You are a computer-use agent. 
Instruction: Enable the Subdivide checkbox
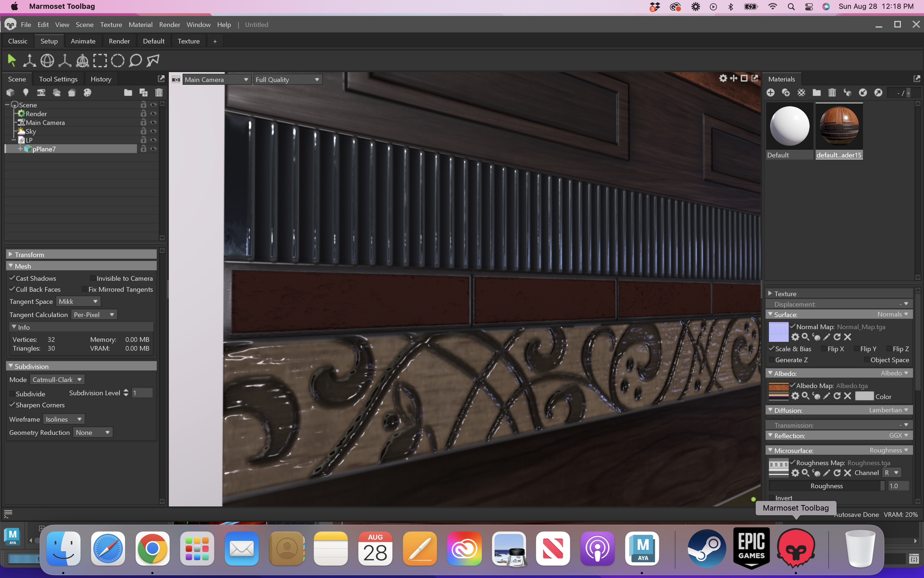[x=12, y=394]
